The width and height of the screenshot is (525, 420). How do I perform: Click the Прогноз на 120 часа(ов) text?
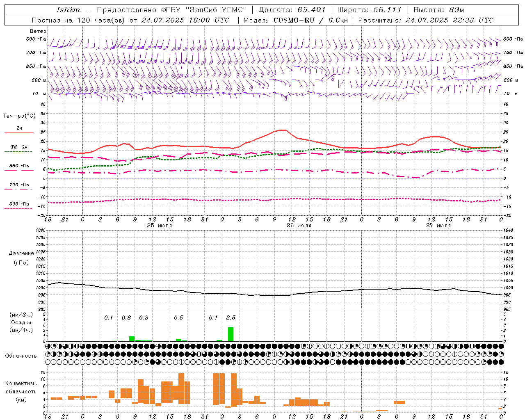[79, 20]
